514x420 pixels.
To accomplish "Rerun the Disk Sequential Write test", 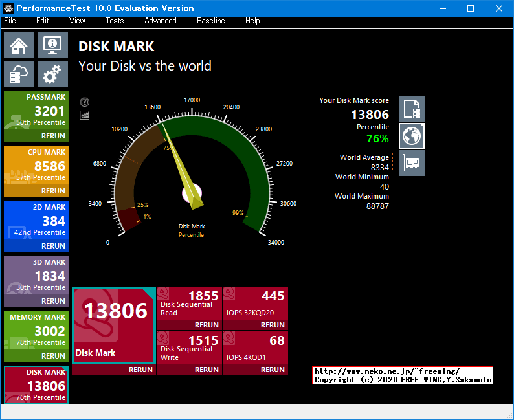I will point(207,370).
